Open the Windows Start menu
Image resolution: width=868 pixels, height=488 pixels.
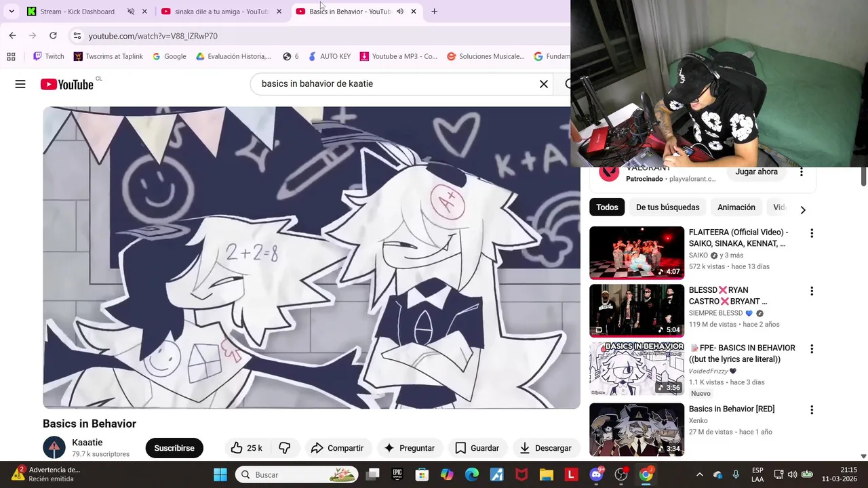220,474
